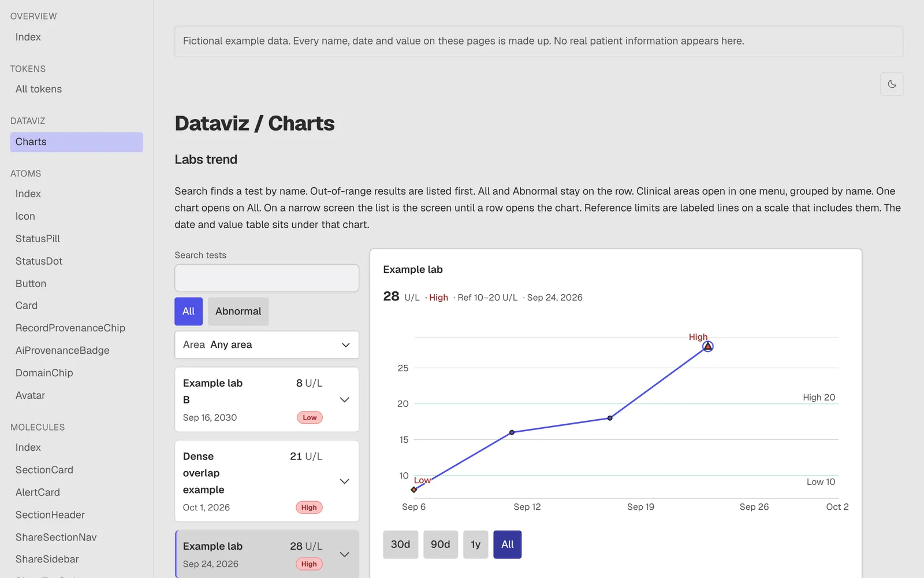Click the Low pill on Example lab B
Screen dimensions: 924x578
click(310, 418)
